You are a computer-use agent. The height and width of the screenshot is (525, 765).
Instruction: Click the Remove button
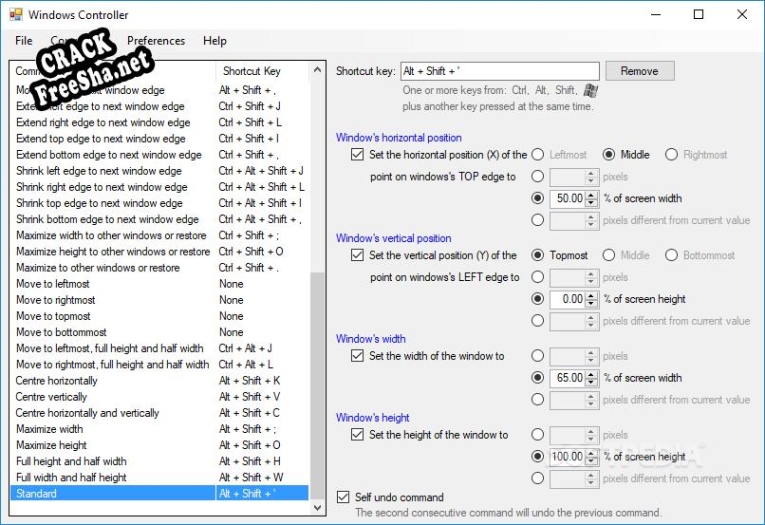(639, 71)
